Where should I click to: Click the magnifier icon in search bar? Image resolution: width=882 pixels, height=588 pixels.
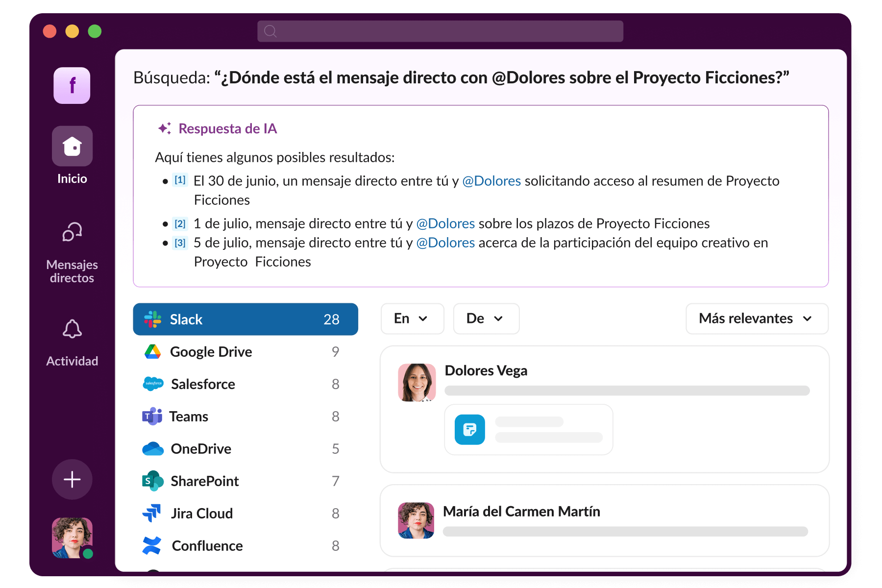270,31
